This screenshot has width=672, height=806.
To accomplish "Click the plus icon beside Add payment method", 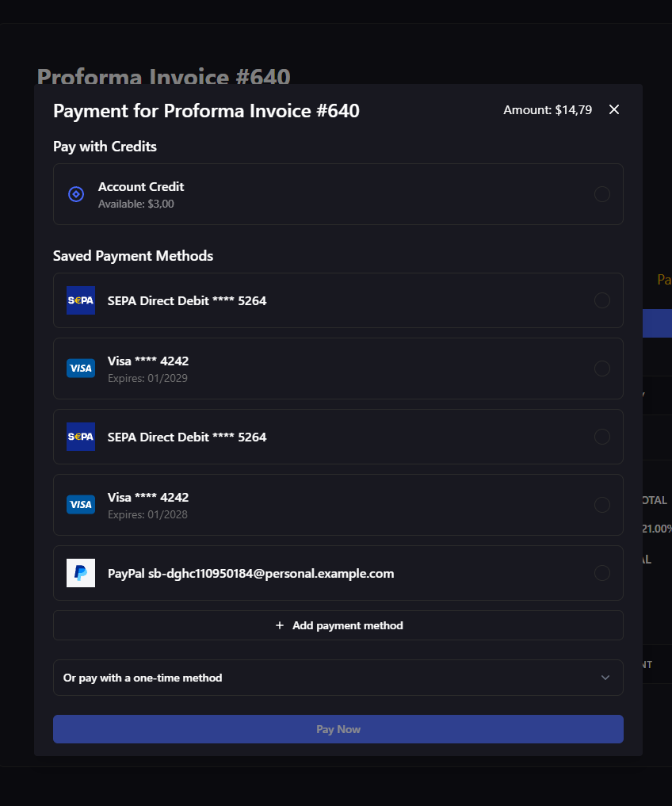I will click(279, 625).
